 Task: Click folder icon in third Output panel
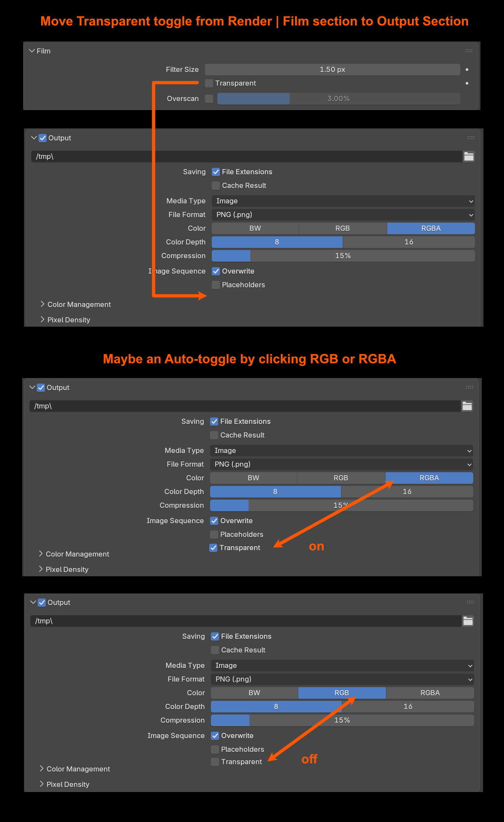click(x=468, y=621)
